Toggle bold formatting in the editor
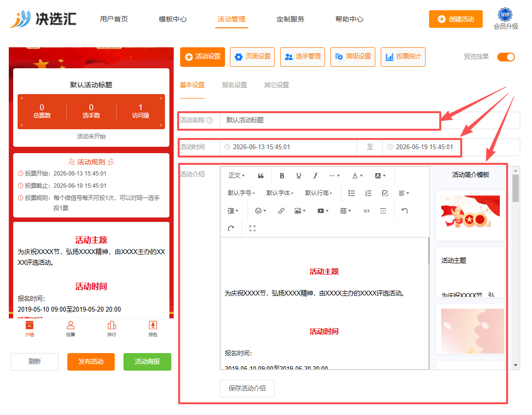 coord(282,176)
